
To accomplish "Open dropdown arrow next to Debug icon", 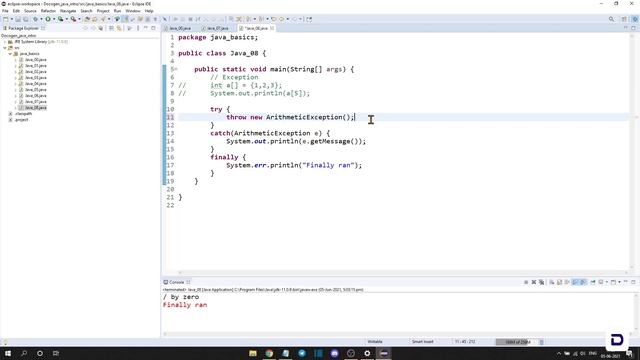I will pyautogui.click(x=41, y=19).
